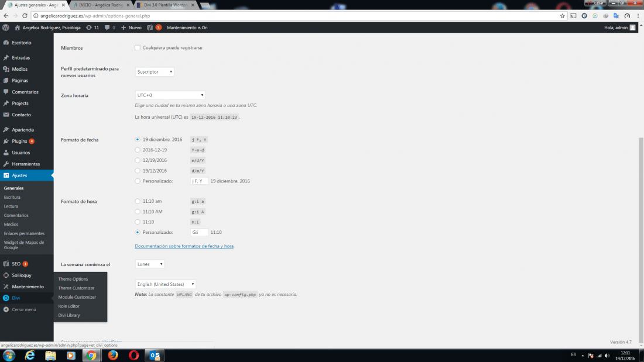The width and height of the screenshot is (644, 362).
Task: Click Hola, admin account link
Action: pos(620,27)
